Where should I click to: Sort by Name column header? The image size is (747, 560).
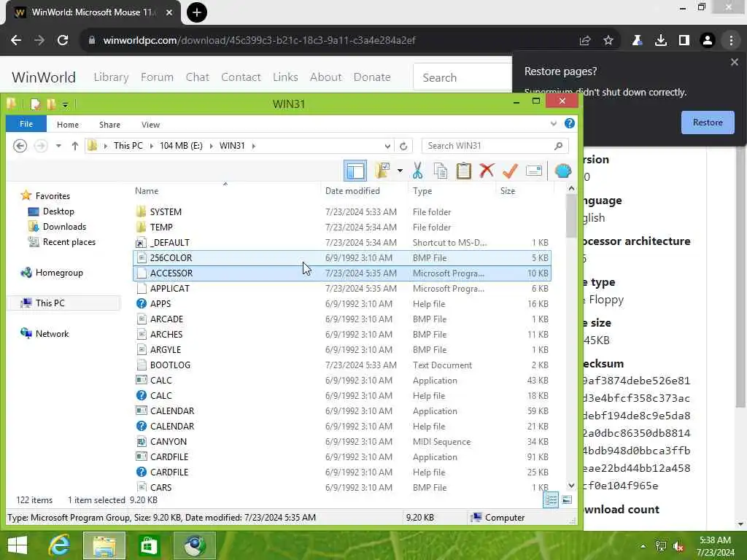[x=146, y=191]
